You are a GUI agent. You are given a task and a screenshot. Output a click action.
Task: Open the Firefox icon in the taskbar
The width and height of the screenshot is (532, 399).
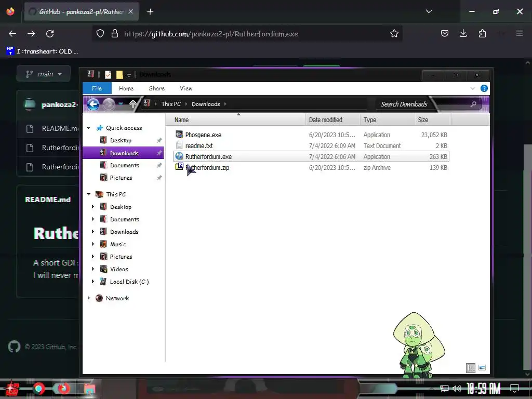pyautogui.click(x=63, y=388)
